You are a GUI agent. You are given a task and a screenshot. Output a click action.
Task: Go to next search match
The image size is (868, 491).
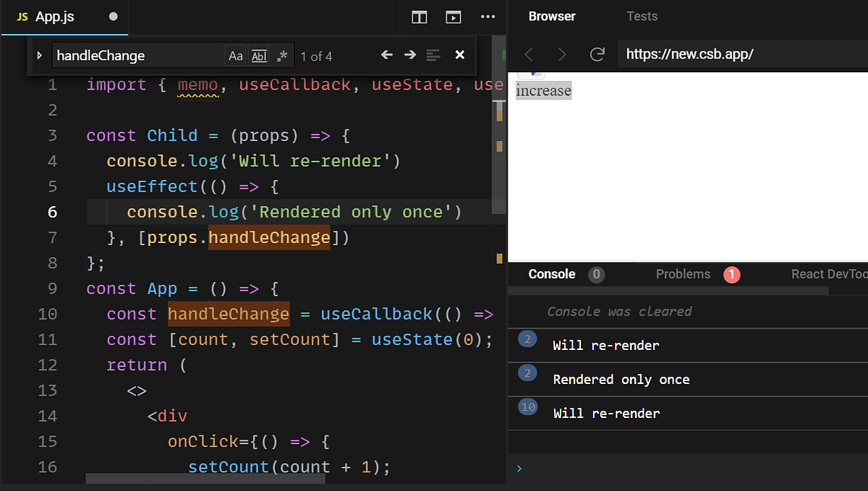(409, 55)
